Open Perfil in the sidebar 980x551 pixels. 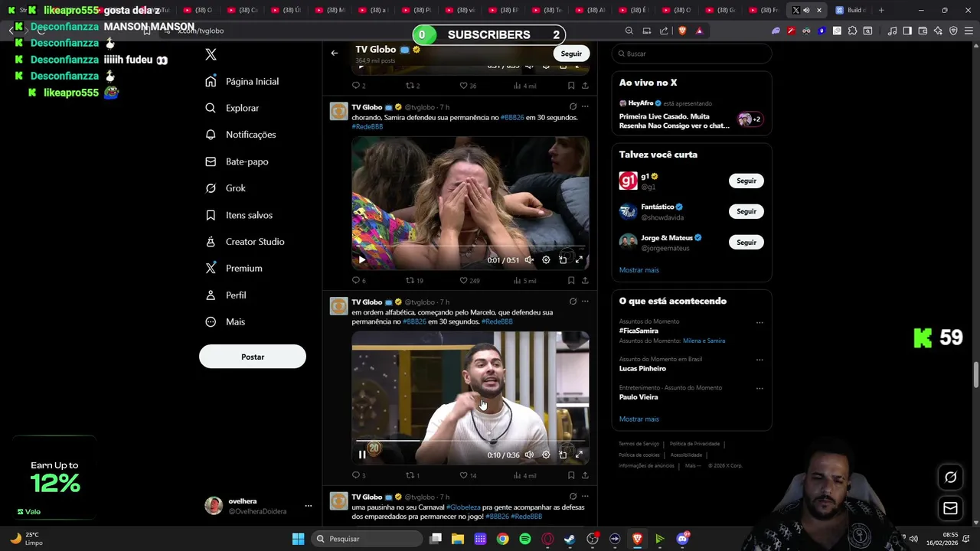pos(226,295)
